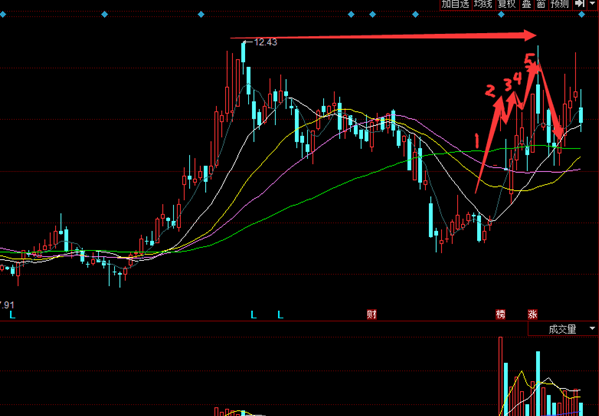
Task: Open the 预测 forecast tool
Action: [560, 4]
